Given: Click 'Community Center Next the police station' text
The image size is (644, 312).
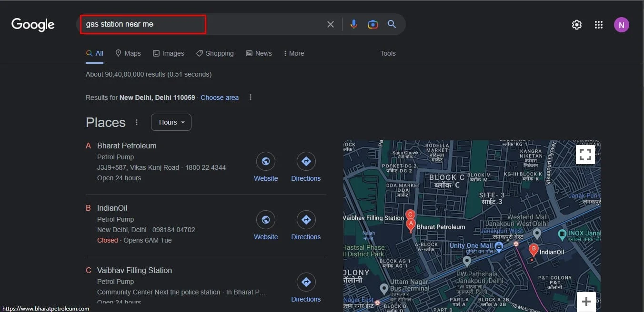Looking at the screenshot, I should [x=159, y=292].
